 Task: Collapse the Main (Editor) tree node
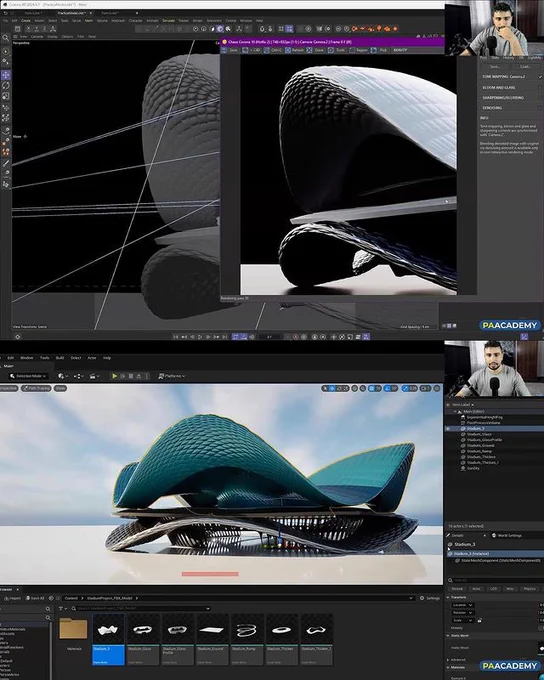456,412
